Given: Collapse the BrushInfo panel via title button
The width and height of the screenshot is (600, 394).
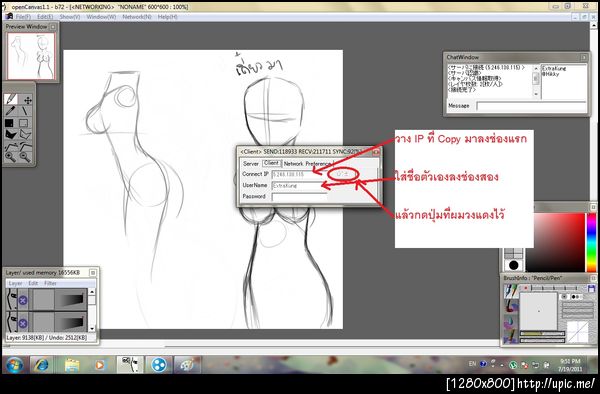Looking at the screenshot, I should [593, 278].
